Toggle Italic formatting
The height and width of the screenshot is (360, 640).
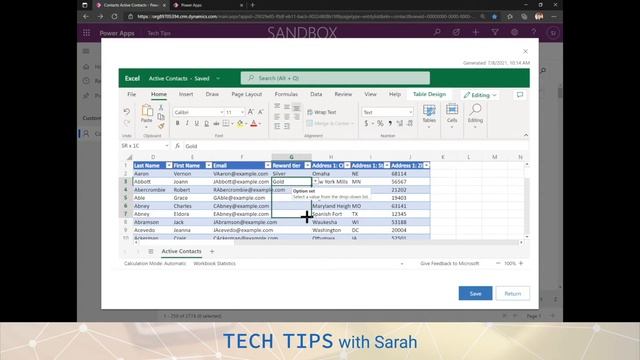pyautogui.click(x=187, y=123)
